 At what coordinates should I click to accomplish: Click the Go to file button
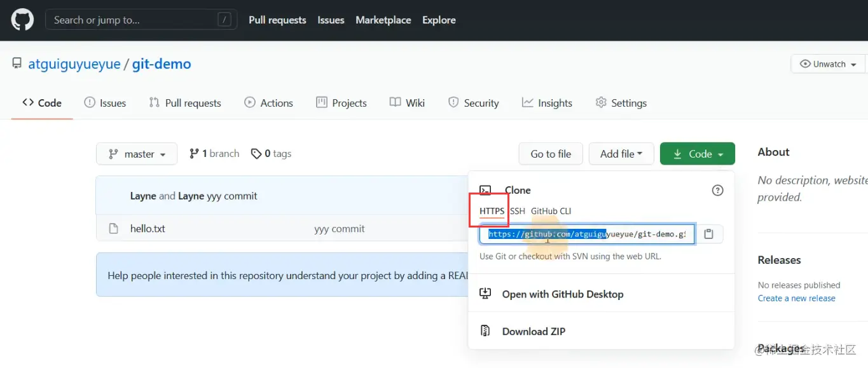point(551,154)
